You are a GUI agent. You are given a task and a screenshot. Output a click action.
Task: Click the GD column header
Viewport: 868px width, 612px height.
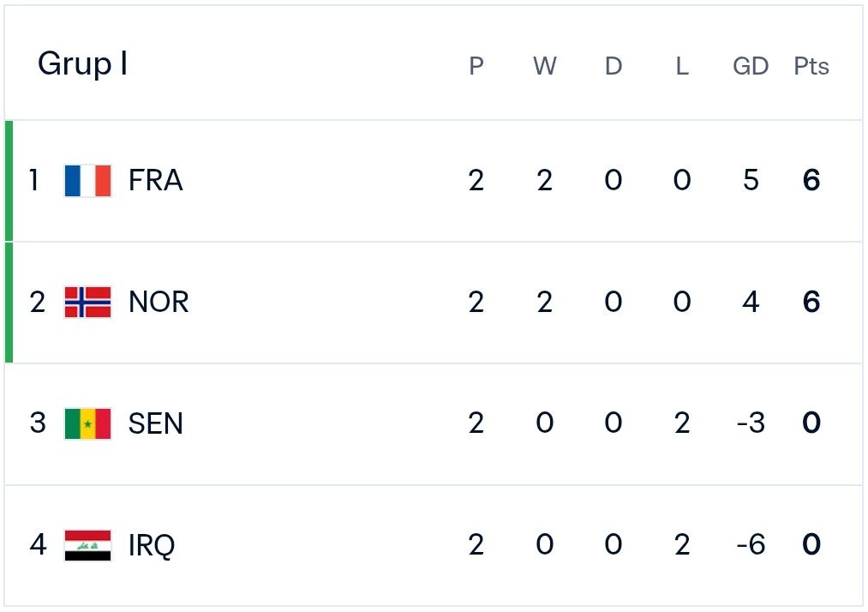pos(751,67)
